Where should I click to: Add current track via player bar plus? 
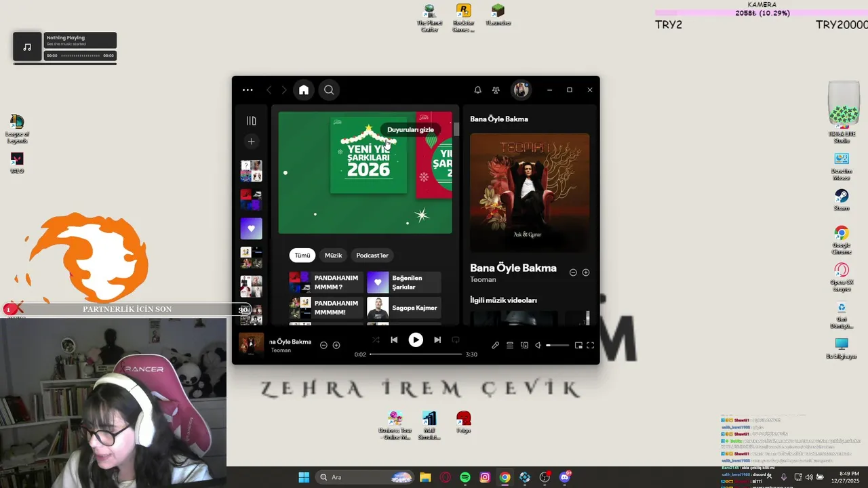[336, 345]
